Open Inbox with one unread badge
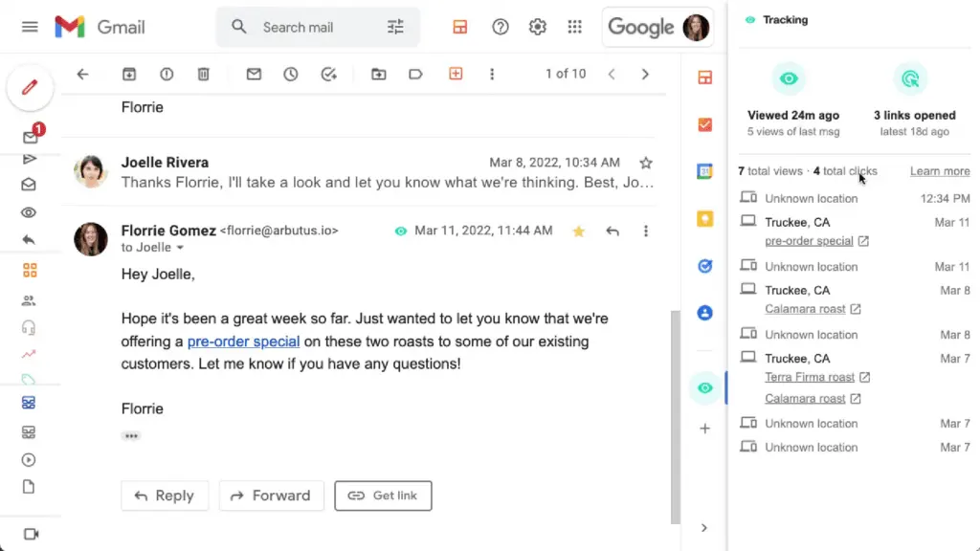This screenshot has height=551, width=980. pos(30,136)
